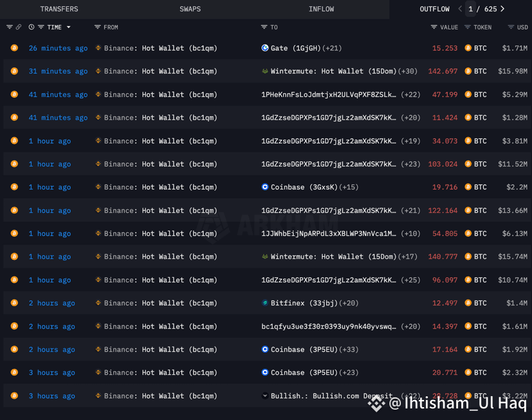Image resolution: width=532 pixels, height=420 pixels.
Task: Click the $6.13M USD amount
Action: tap(515, 233)
